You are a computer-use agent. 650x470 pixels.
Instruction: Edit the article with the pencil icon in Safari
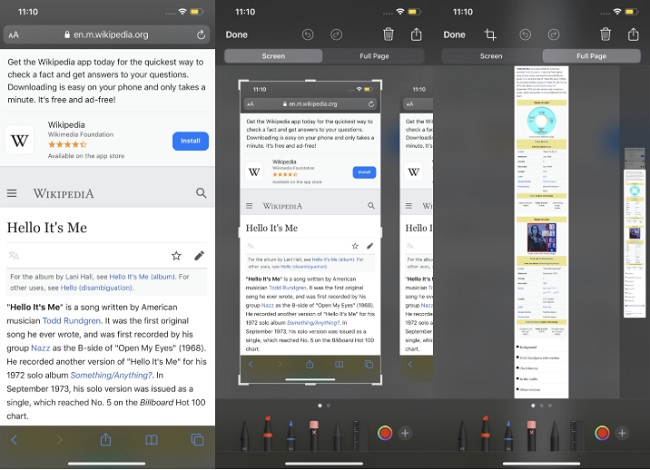(199, 256)
